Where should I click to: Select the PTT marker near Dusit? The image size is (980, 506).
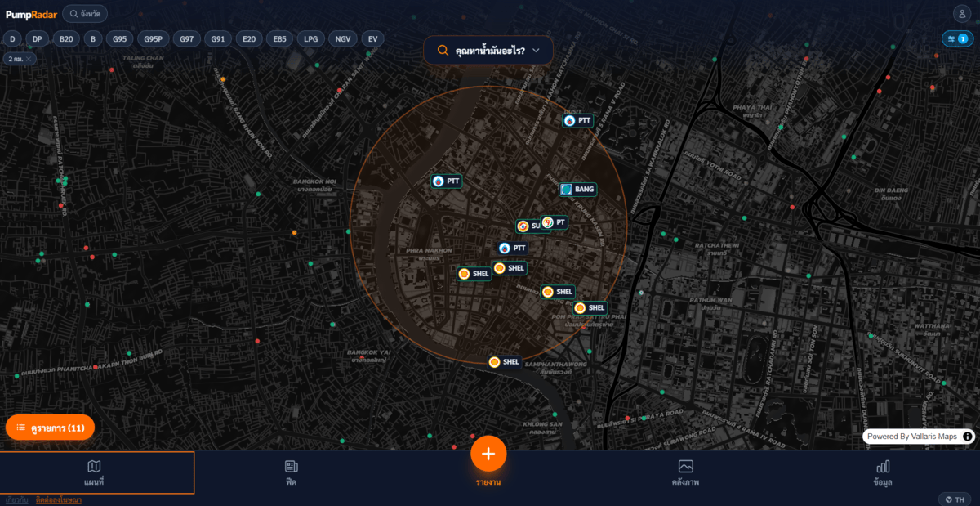577,120
